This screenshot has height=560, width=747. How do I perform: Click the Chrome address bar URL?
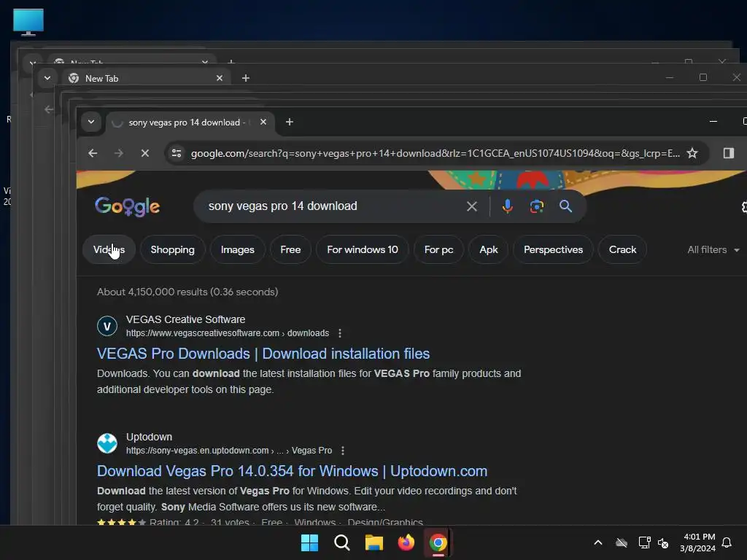click(436, 153)
